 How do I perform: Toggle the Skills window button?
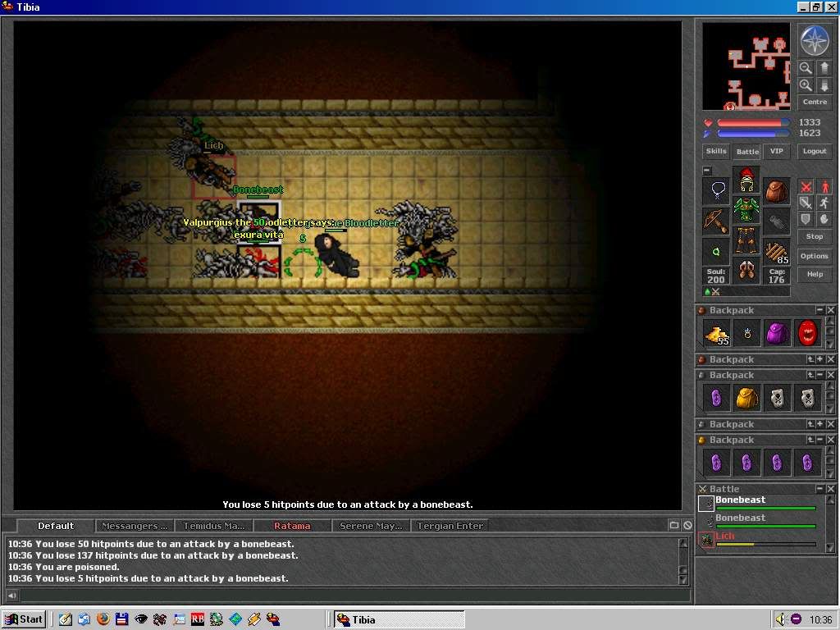point(716,151)
